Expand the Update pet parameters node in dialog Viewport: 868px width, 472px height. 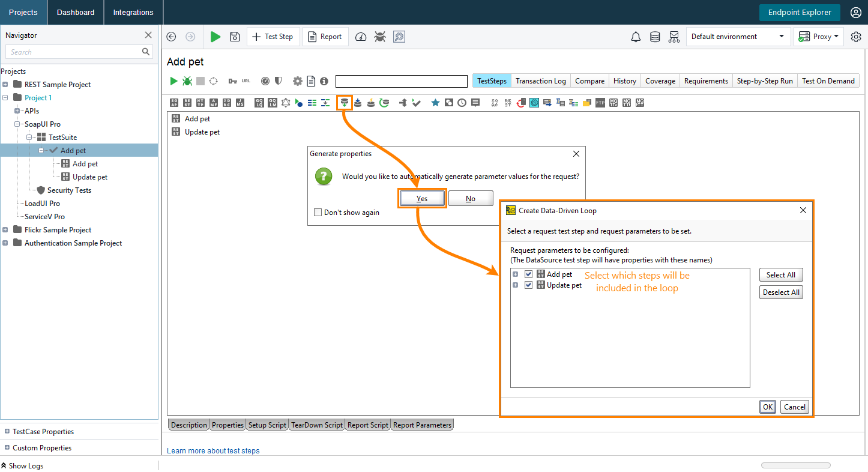[515, 285]
